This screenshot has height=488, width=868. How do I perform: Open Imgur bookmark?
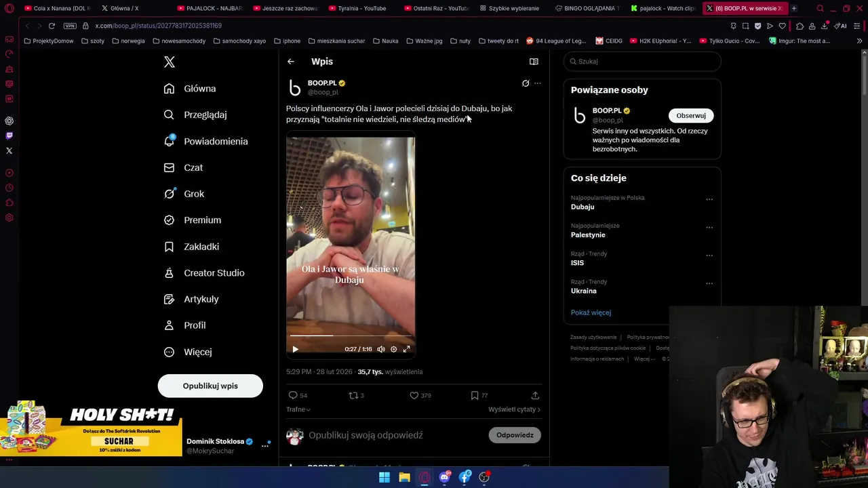799,41
